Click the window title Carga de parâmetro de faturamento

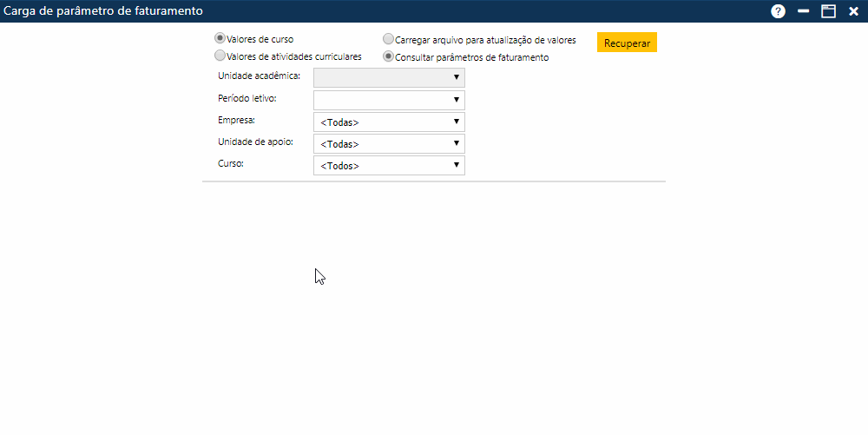pyautogui.click(x=104, y=11)
